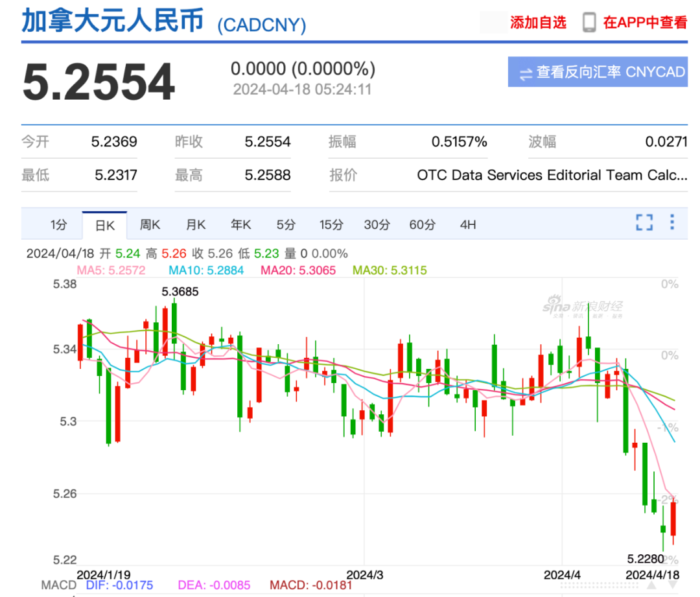Switch to 周K weekly chart

[x=150, y=224]
